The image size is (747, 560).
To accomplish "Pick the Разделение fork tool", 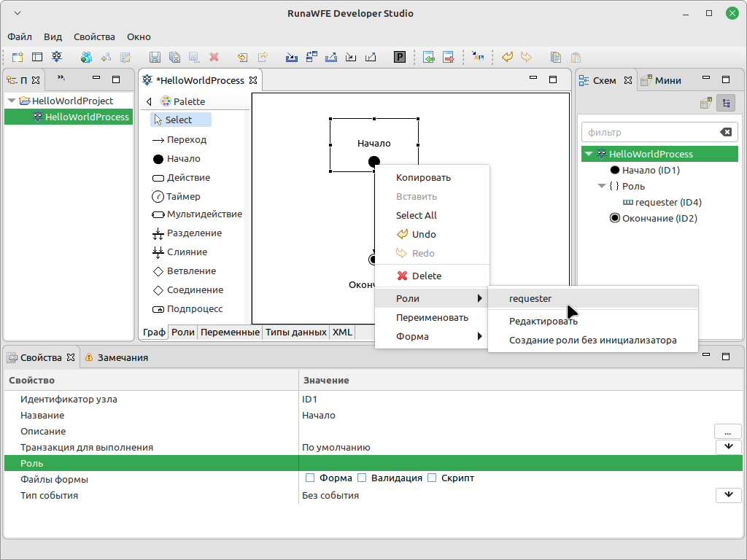I will pyautogui.click(x=187, y=233).
